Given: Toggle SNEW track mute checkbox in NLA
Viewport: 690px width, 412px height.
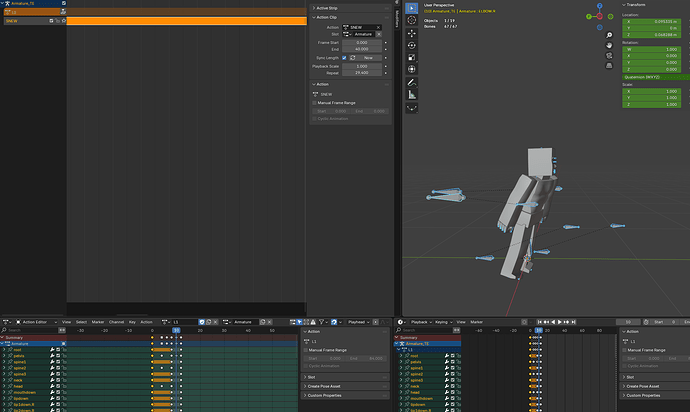Looking at the screenshot, I should [x=51, y=21].
